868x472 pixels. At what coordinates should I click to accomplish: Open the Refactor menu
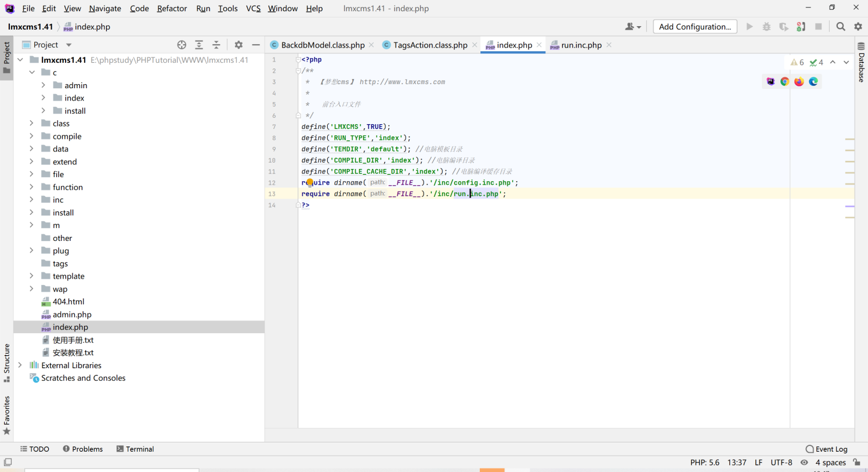(x=172, y=9)
